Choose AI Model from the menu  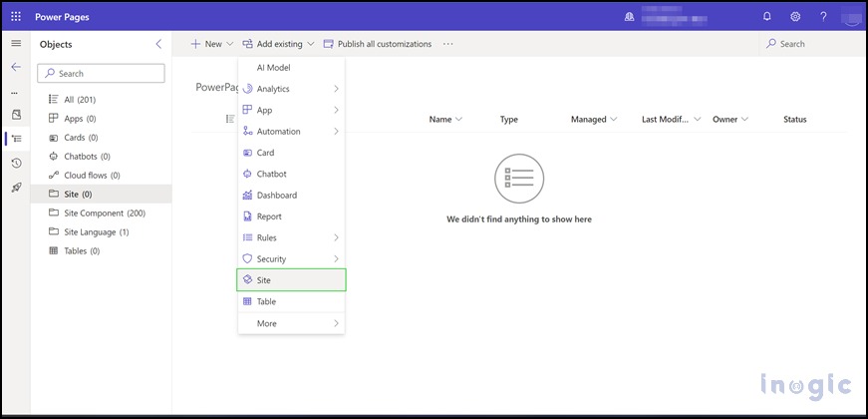click(291, 68)
